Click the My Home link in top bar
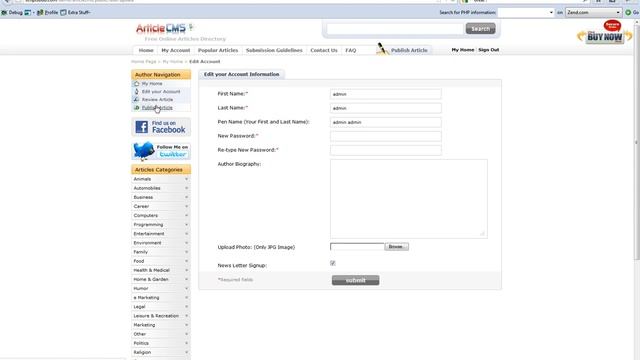 point(463,50)
